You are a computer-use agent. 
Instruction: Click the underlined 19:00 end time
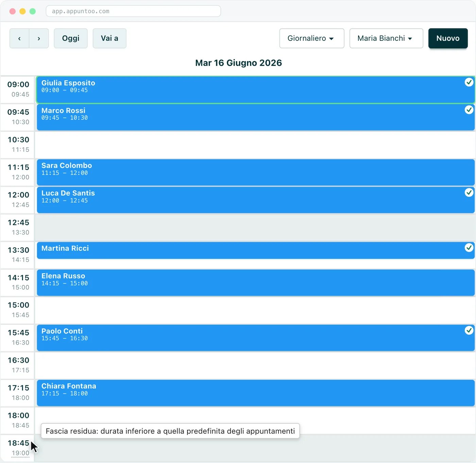point(20,453)
